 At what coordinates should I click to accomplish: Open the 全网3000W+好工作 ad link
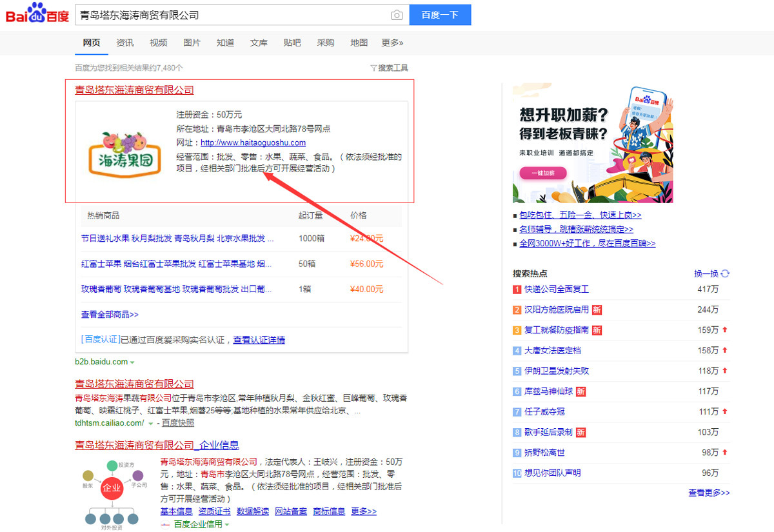coord(588,244)
